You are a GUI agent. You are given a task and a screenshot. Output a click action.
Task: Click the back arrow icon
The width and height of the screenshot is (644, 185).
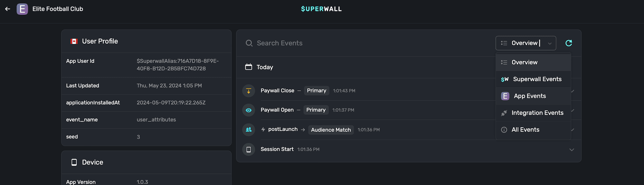click(x=8, y=9)
